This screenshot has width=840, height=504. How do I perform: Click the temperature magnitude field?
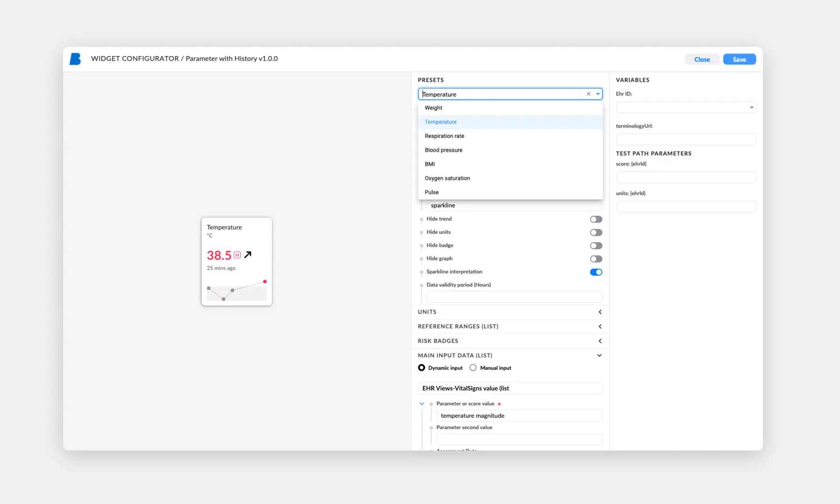click(519, 415)
